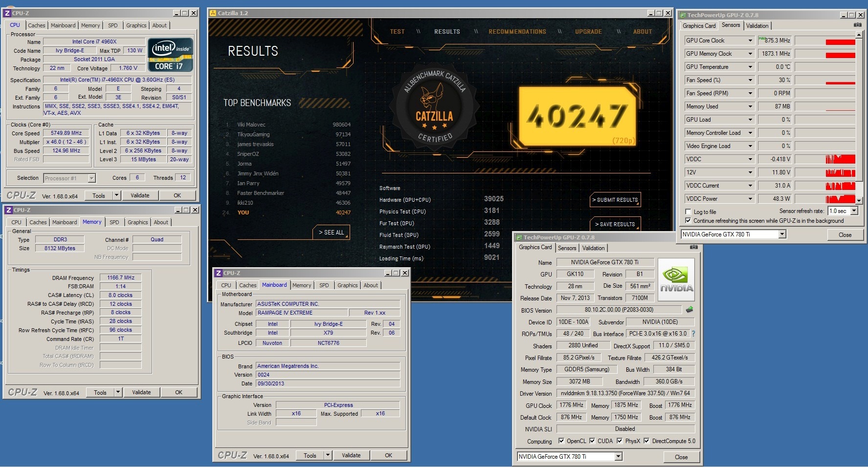This screenshot has width=868, height=467.
Task: Click the Processor #1 selection box
Action: [69, 178]
